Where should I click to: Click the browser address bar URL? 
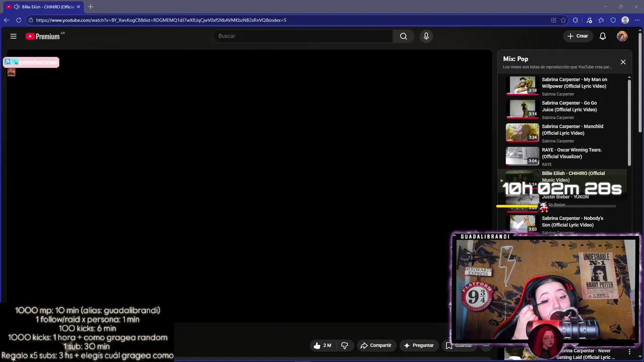click(x=161, y=20)
